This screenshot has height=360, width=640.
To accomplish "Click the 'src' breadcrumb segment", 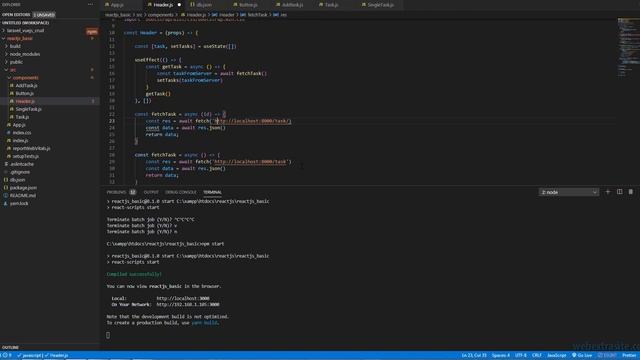I will click(x=139, y=15).
